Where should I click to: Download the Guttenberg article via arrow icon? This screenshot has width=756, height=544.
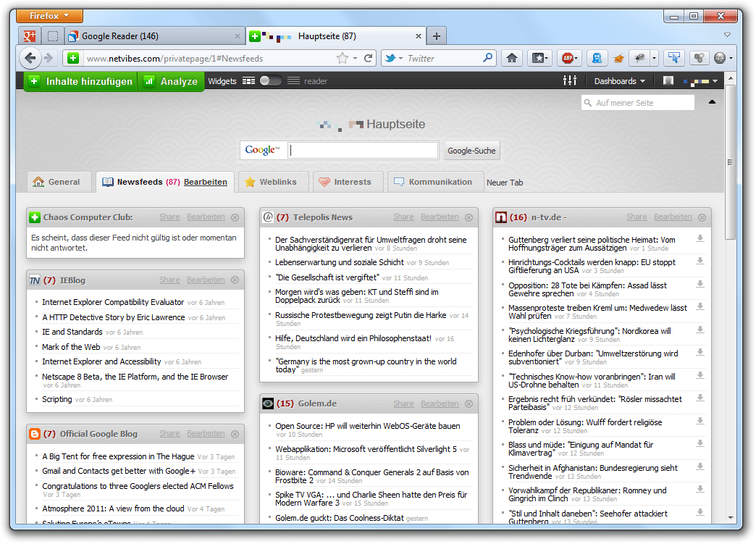tap(700, 239)
